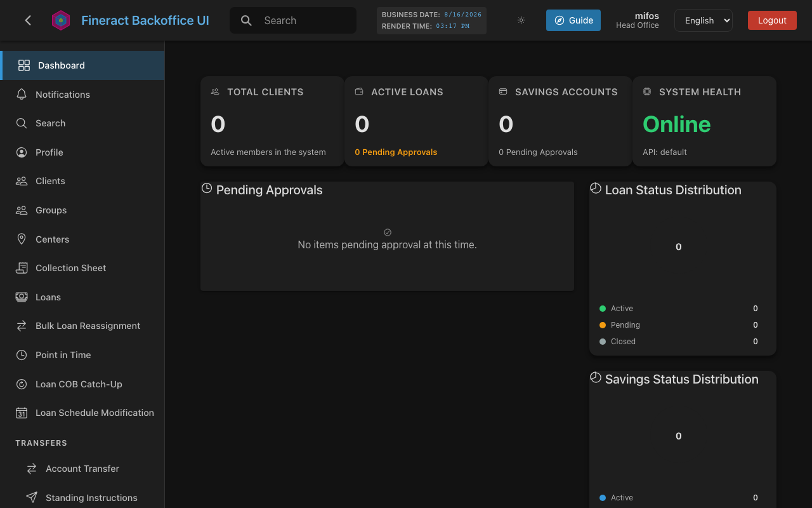Screen dimensions: 812x508
Task: Click mifos Head Office user label
Action: pyautogui.click(x=638, y=20)
